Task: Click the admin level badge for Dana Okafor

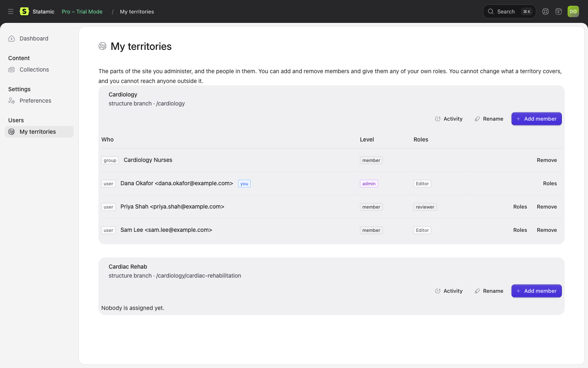Action: coord(369,184)
